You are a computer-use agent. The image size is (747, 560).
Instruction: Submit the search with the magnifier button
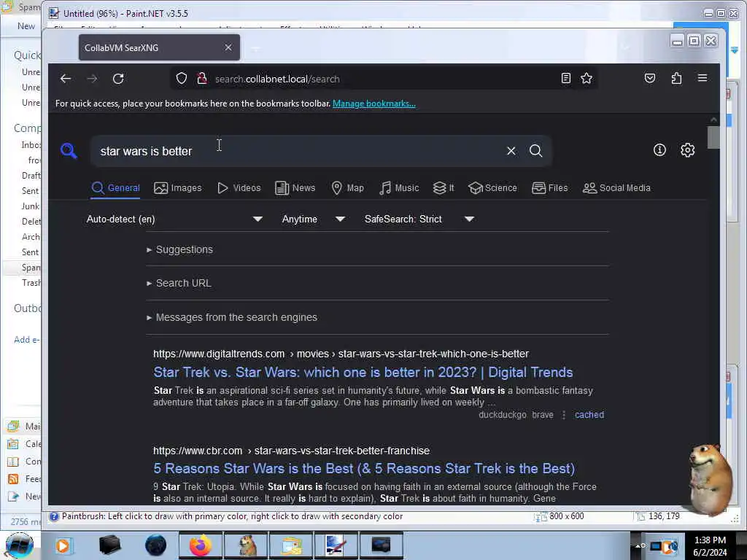coord(536,151)
